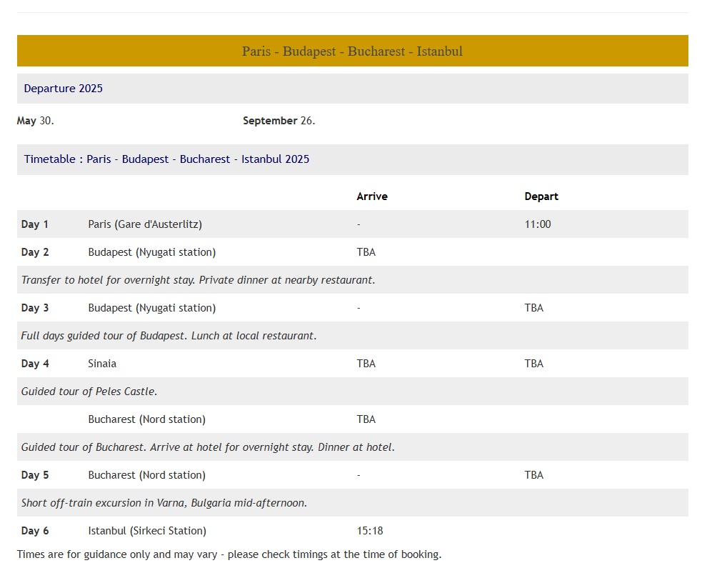The image size is (722, 588).
Task: Click the Guided tour of Bucharest note
Action: point(208,447)
